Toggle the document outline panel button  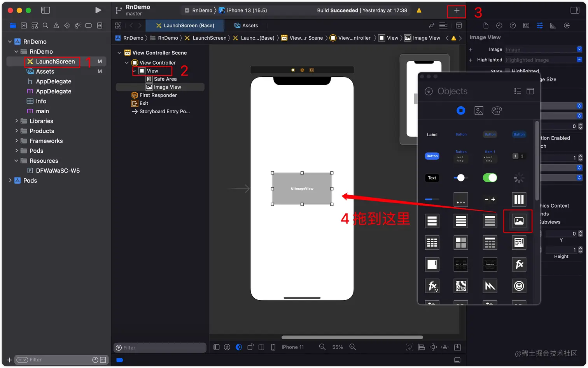tap(217, 347)
